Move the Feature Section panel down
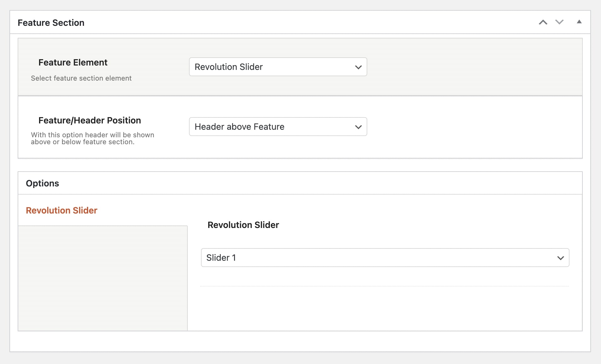601x364 pixels. coord(559,22)
